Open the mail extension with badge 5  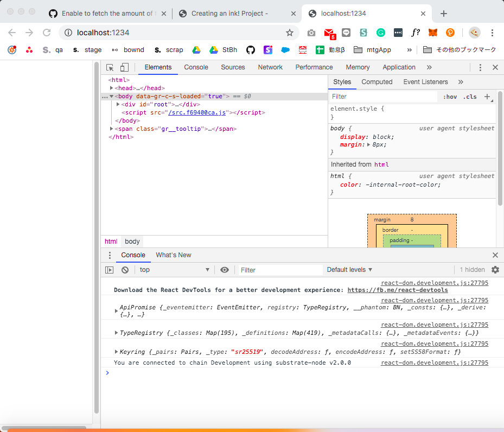tap(329, 34)
